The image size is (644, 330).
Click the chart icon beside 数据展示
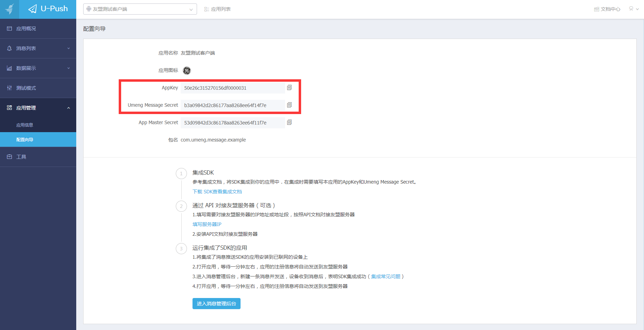click(9, 68)
